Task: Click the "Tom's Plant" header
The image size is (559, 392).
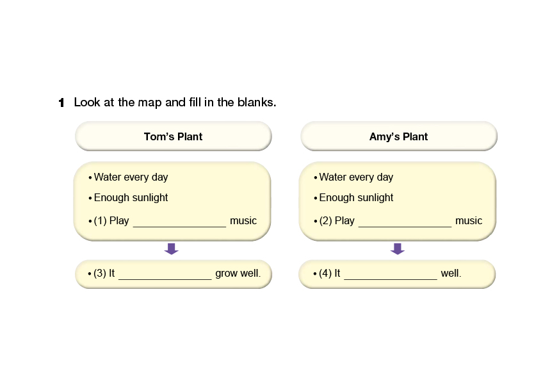Action: click(x=173, y=136)
